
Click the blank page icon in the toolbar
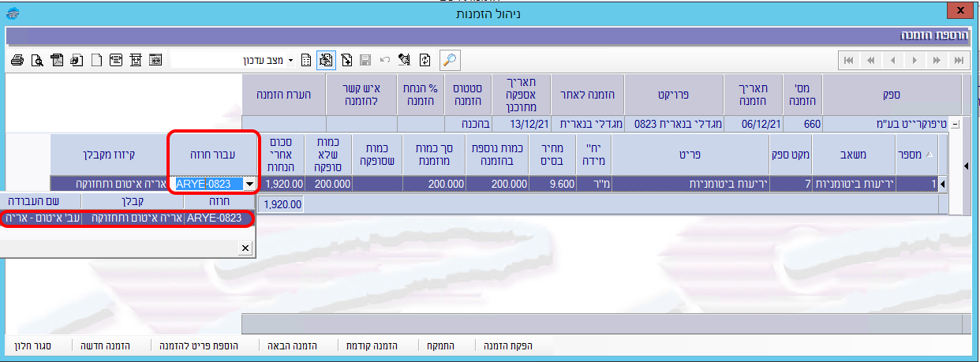[x=95, y=60]
